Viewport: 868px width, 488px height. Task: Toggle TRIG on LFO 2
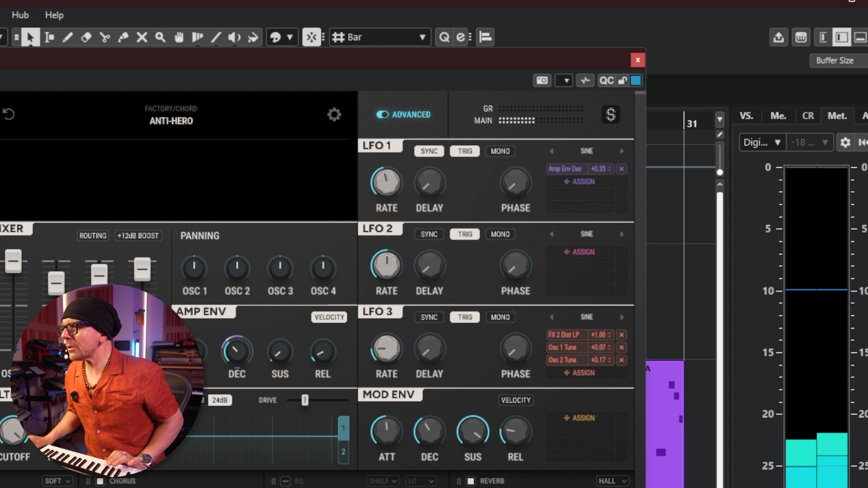(x=465, y=234)
